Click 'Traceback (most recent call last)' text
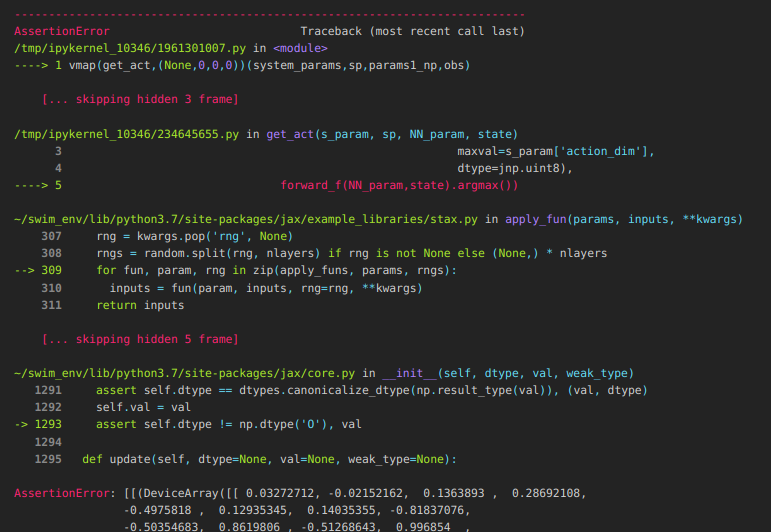This screenshot has width=771, height=532. [413, 31]
